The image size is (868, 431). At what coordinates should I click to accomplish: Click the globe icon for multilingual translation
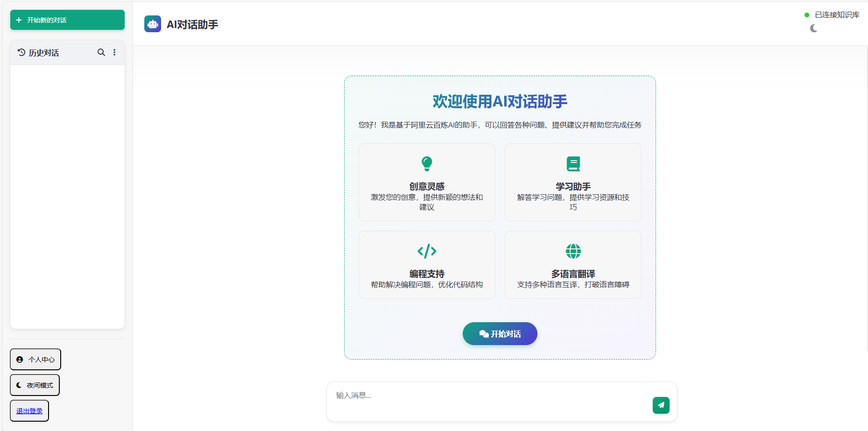click(x=573, y=251)
